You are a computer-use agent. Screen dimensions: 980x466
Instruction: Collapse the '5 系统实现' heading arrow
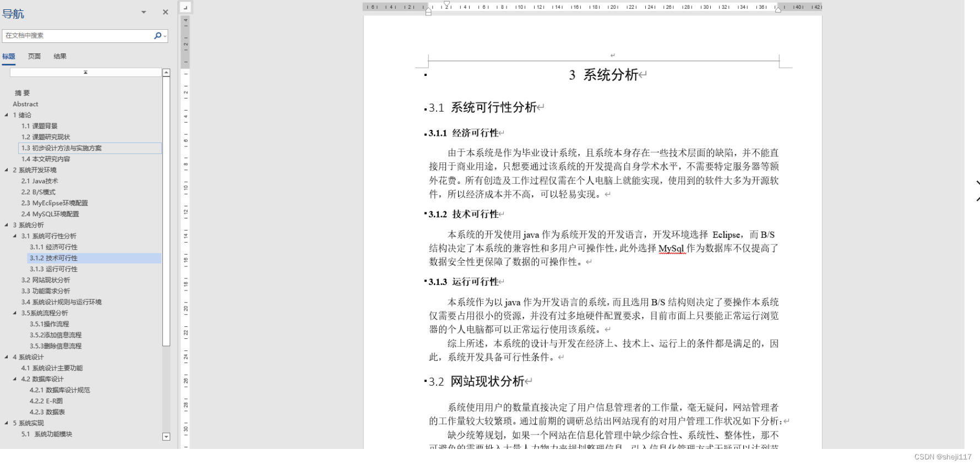click(7, 423)
